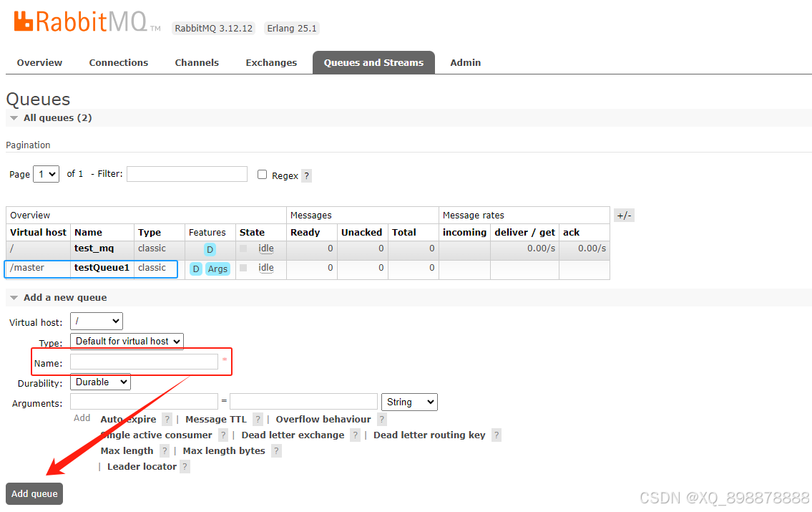Screen dimensions: 812x512
Task: Add the Max length bytes argument
Action: 224,451
